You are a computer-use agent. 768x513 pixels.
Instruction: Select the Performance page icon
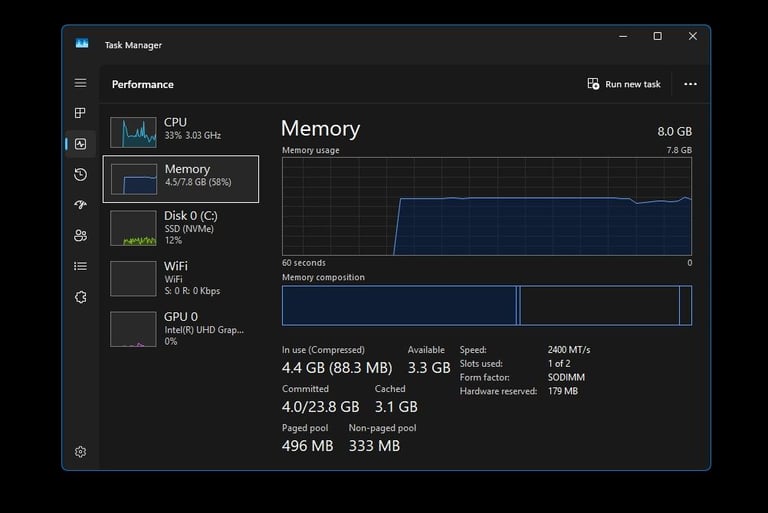coord(80,144)
